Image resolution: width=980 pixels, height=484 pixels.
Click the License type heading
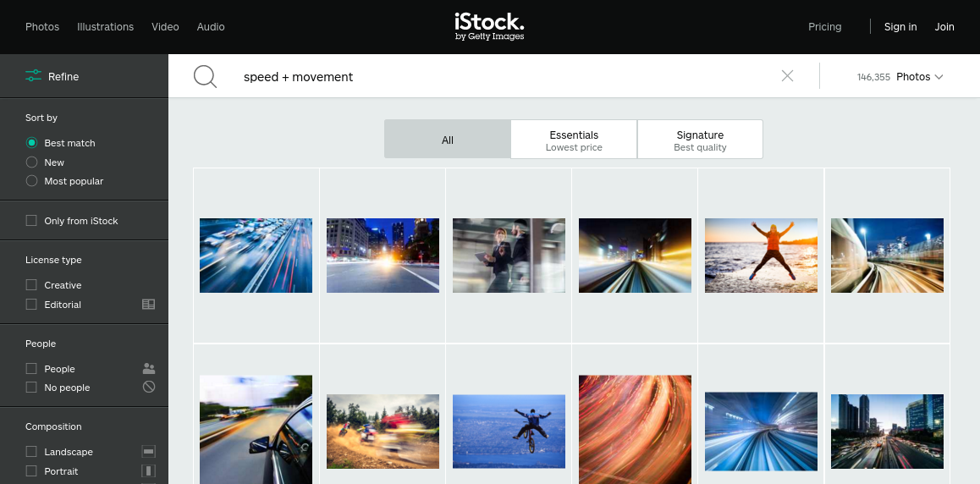(x=53, y=260)
